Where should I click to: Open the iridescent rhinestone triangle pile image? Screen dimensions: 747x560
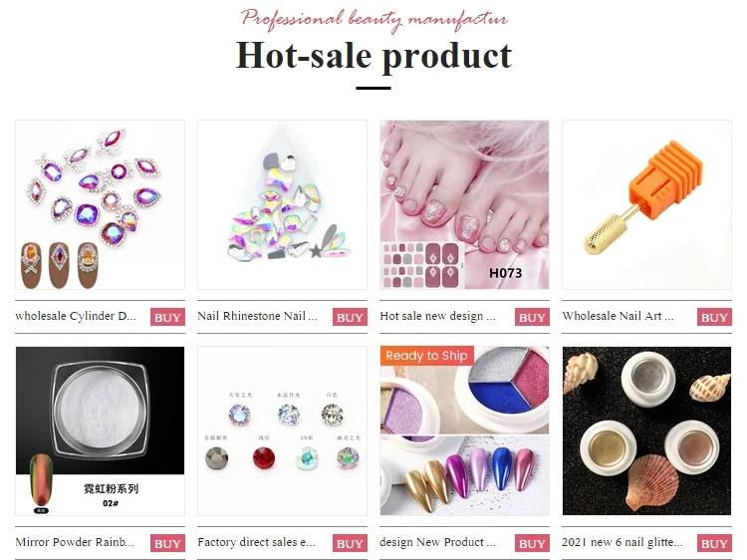pyautogui.click(x=282, y=205)
